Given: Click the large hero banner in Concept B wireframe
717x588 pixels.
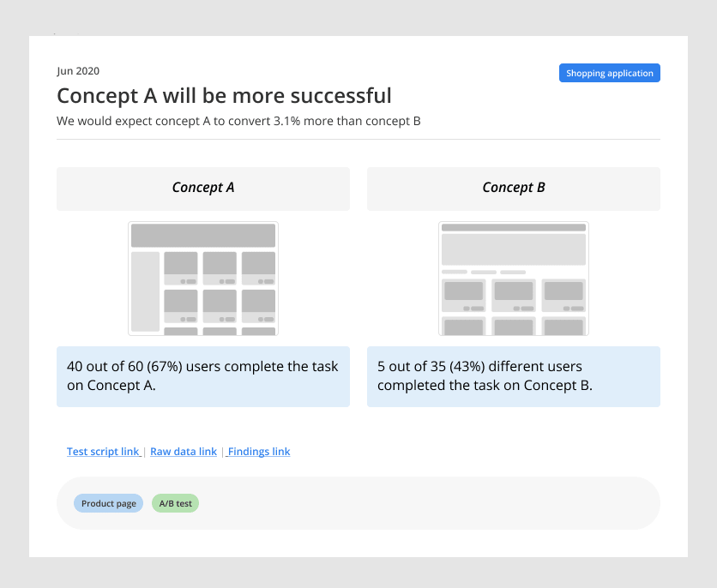Looking at the screenshot, I should (x=513, y=249).
